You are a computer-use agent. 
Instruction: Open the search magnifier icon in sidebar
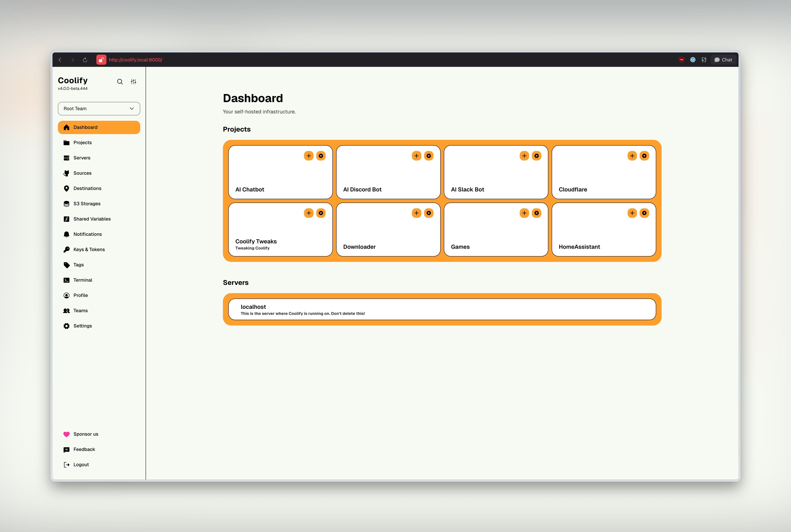[120, 82]
